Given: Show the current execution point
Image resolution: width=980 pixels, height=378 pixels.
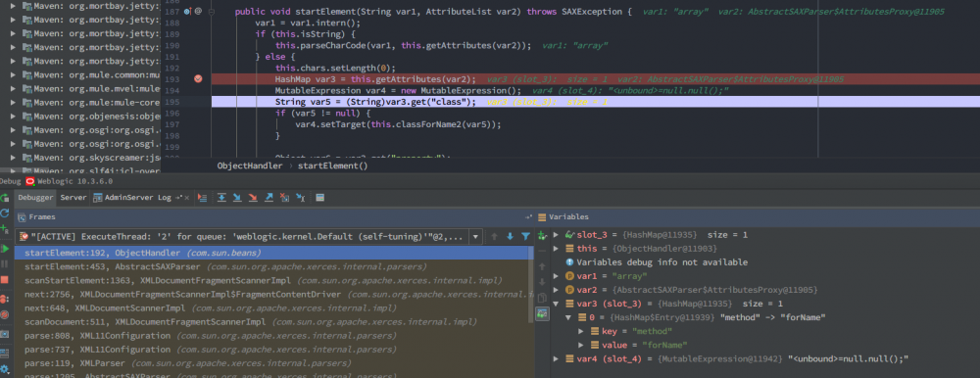Looking at the screenshot, I should (x=202, y=198).
